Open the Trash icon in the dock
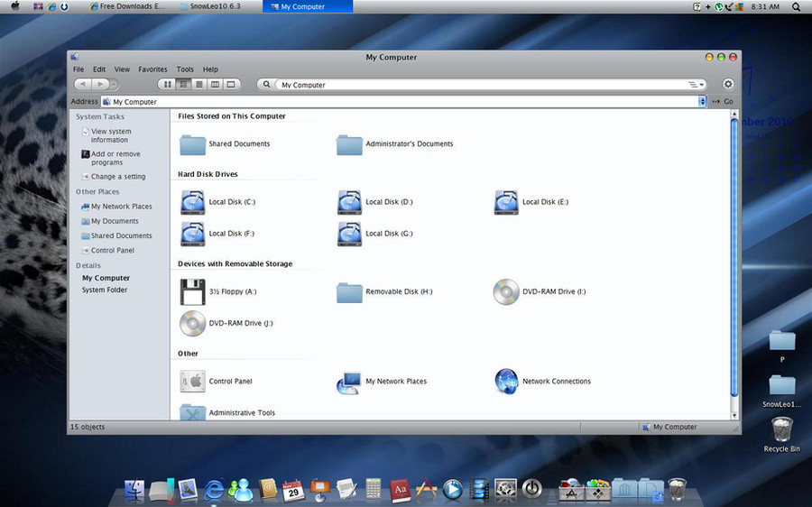The width and height of the screenshot is (812, 507). click(677, 489)
